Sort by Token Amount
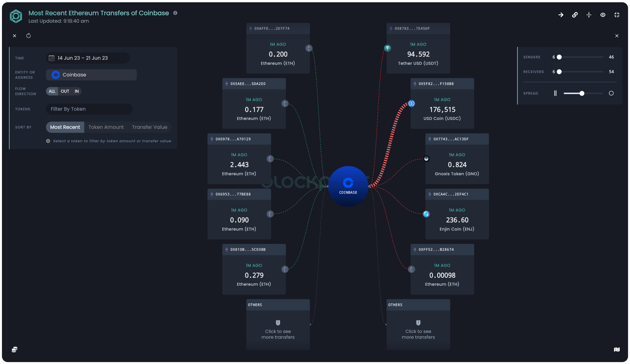 (106, 127)
